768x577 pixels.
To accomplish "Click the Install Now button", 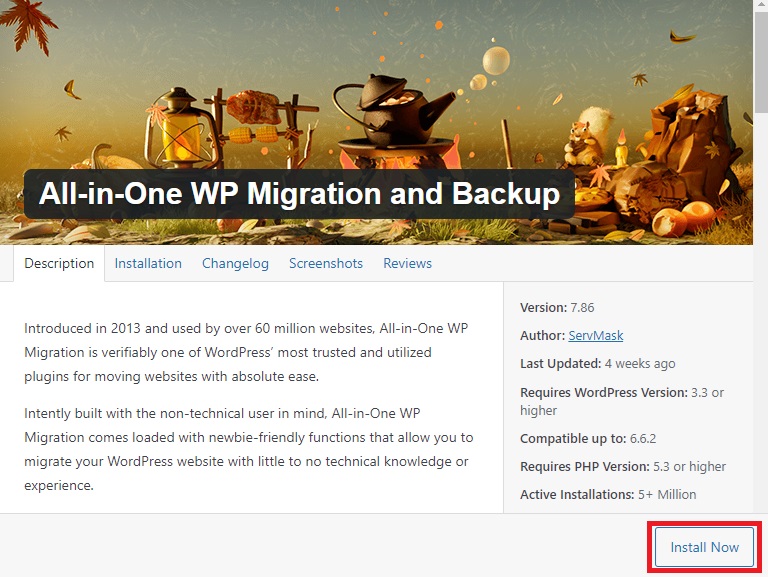I will point(704,547).
